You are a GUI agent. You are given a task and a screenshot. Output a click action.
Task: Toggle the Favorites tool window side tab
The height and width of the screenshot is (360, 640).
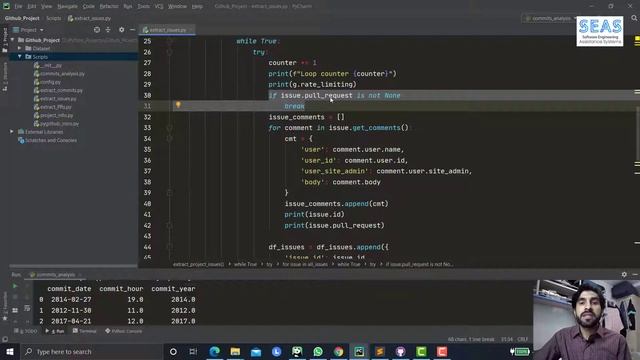pyautogui.click(x=5, y=306)
